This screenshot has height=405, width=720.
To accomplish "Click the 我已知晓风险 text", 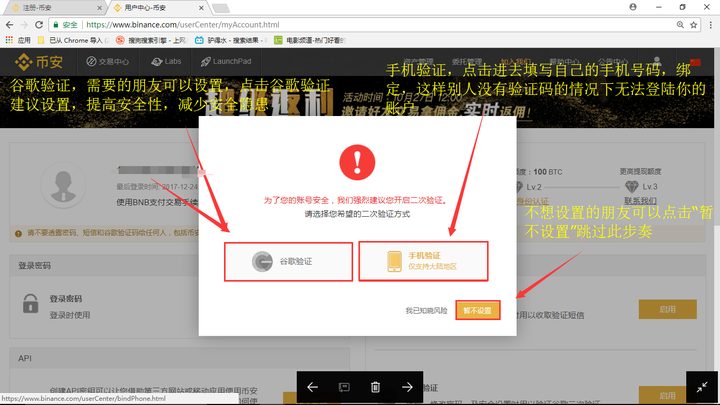I will click(426, 311).
